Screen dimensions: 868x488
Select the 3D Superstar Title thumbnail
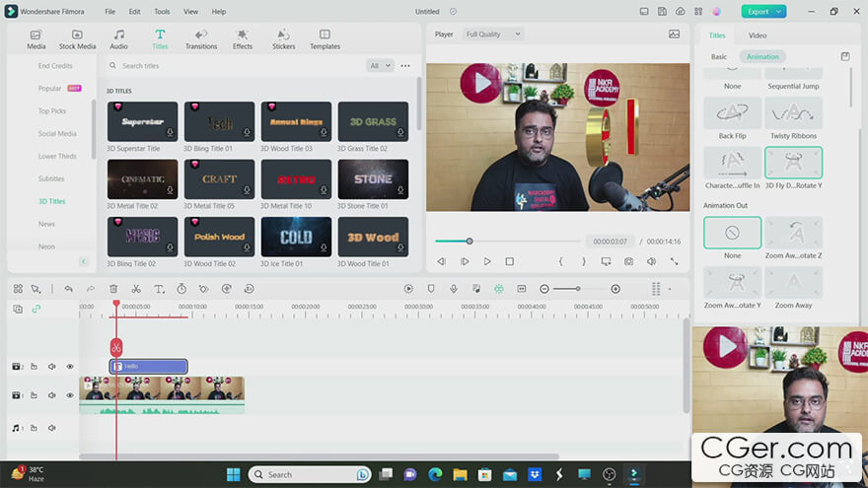tap(142, 121)
